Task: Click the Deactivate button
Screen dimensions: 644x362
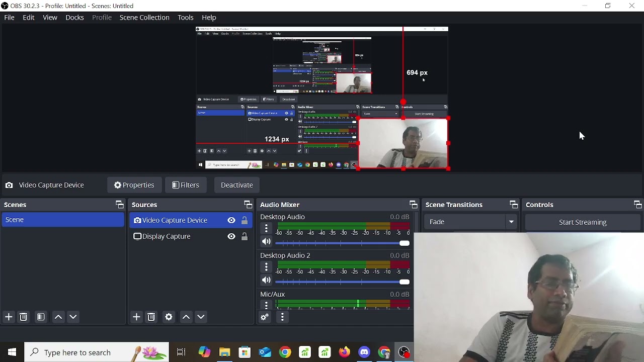Action: pos(237,185)
